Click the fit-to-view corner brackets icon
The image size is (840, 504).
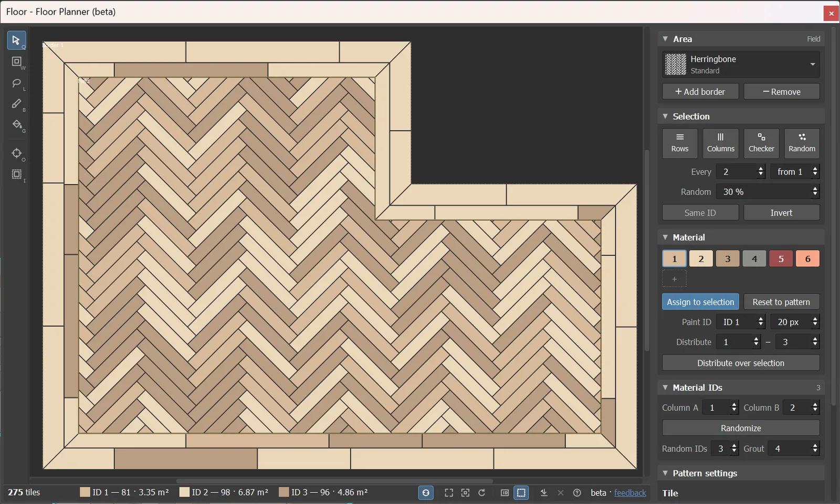click(449, 492)
